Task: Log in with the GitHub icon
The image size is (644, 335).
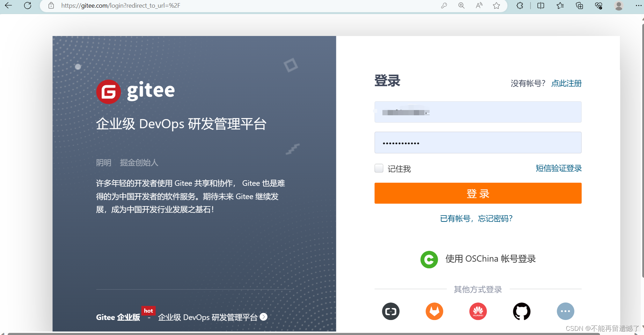Action: pyautogui.click(x=522, y=311)
